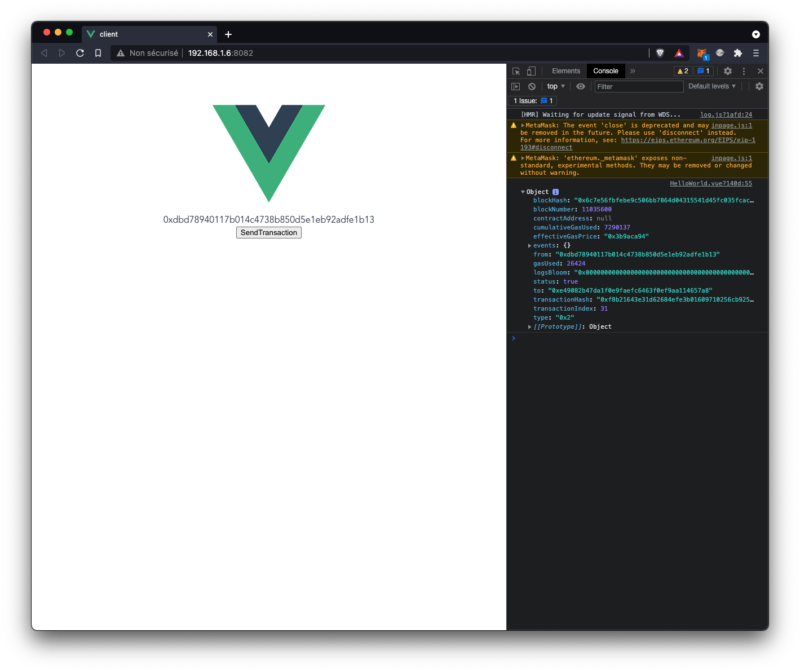Click the Vue logo image
800x672 pixels.
click(269, 153)
